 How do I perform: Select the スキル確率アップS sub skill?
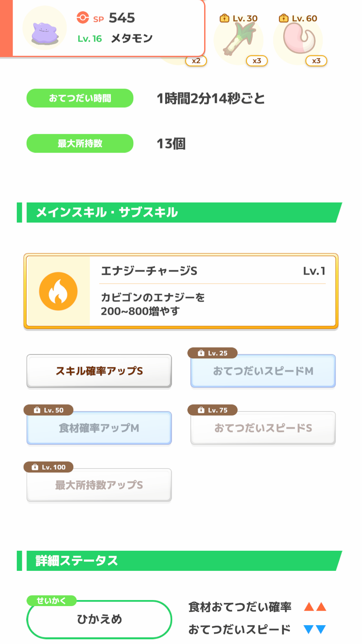[99, 371]
